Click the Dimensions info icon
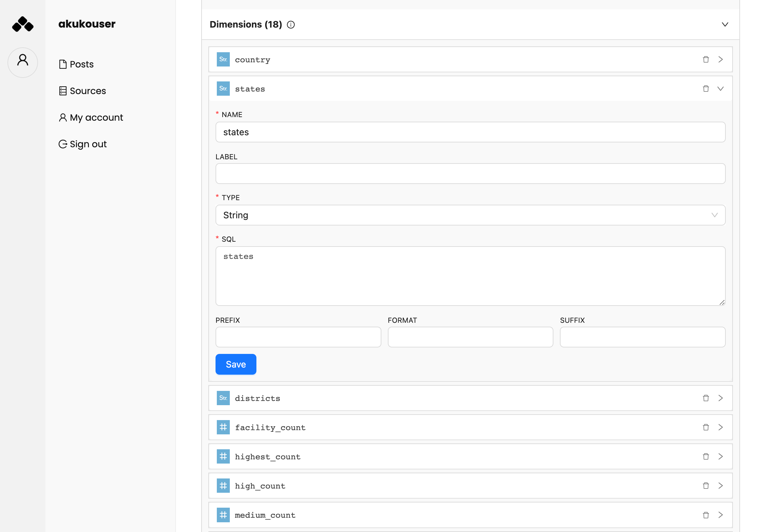The image size is (766, 532). [291, 25]
